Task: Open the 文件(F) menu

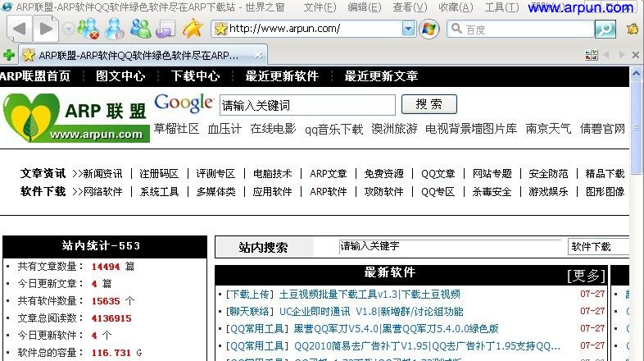Action: [320, 7]
